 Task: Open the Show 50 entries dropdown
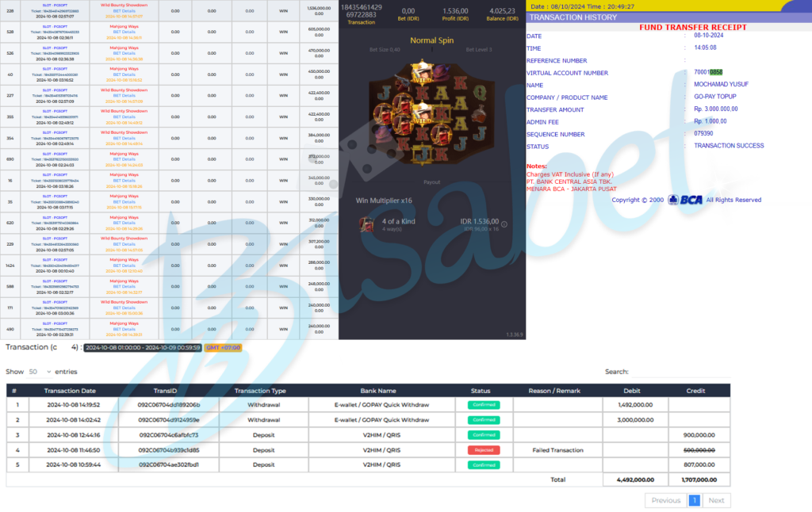click(40, 372)
